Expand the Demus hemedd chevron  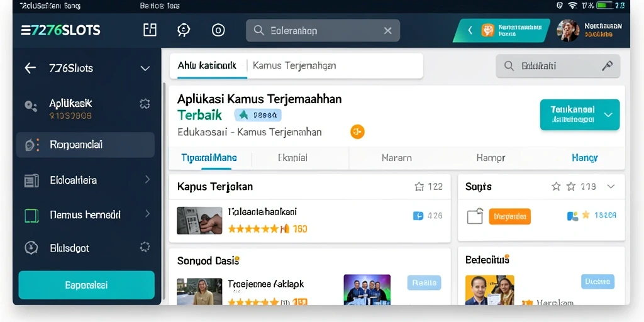pyautogui.click(x=147, y=214)
